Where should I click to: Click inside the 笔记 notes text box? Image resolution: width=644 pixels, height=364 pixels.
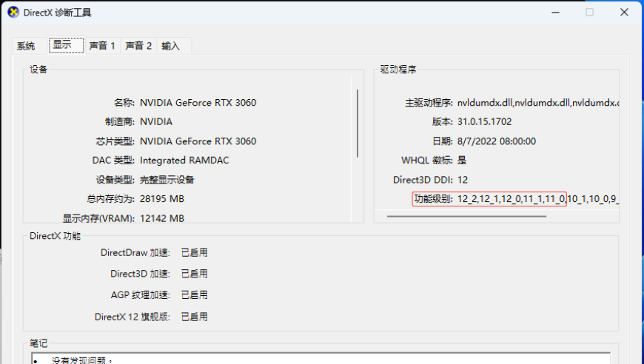(321, 358)
